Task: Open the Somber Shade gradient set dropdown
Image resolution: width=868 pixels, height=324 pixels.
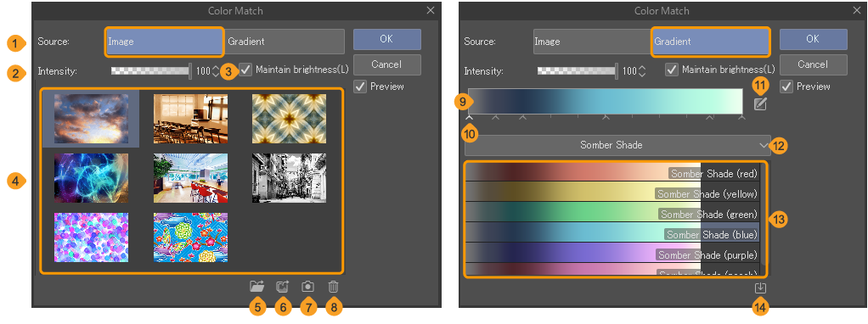Action: point(617,145)
